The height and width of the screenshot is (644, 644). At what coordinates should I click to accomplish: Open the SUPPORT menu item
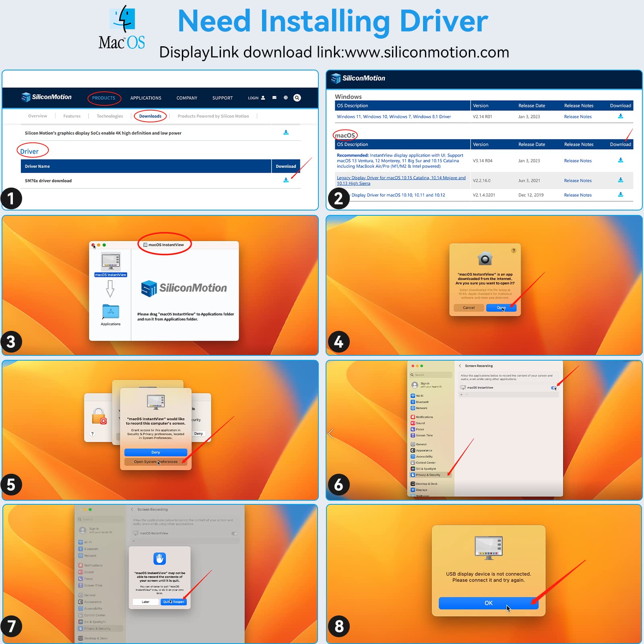coord(222,98)
